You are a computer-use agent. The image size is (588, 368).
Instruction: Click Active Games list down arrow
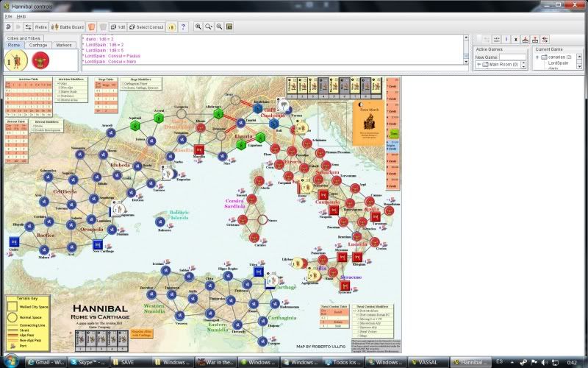tap(523, 67)
